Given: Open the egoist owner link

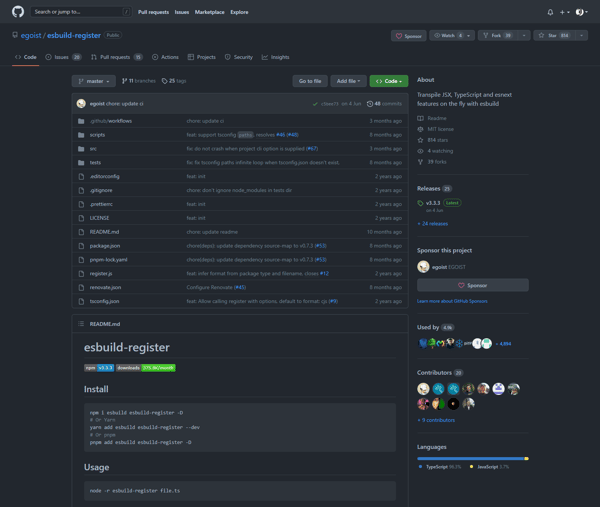Looking at the screenshot, I should tap(31, 35).
